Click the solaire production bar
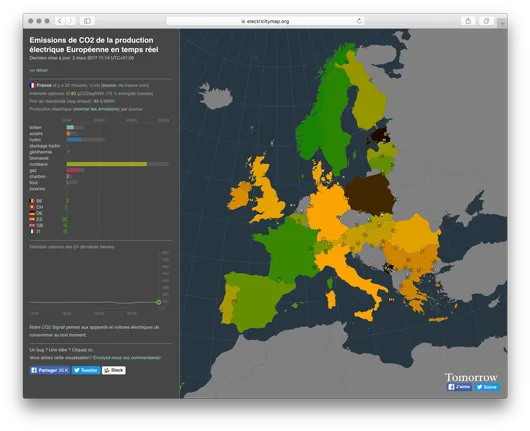 click(68, 134)
